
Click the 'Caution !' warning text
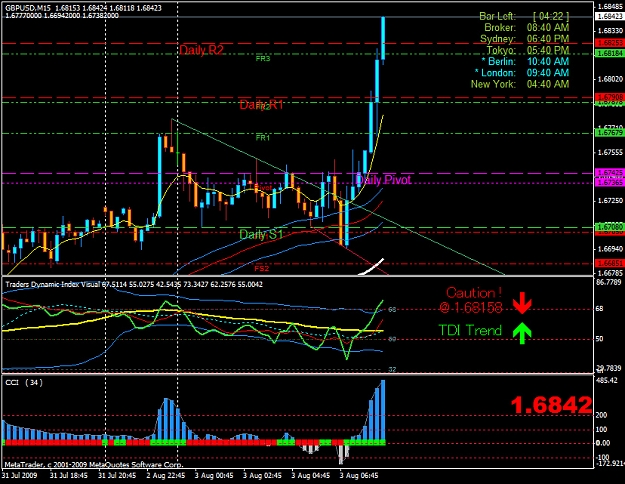pyautogui.click(x=474, y=293)
